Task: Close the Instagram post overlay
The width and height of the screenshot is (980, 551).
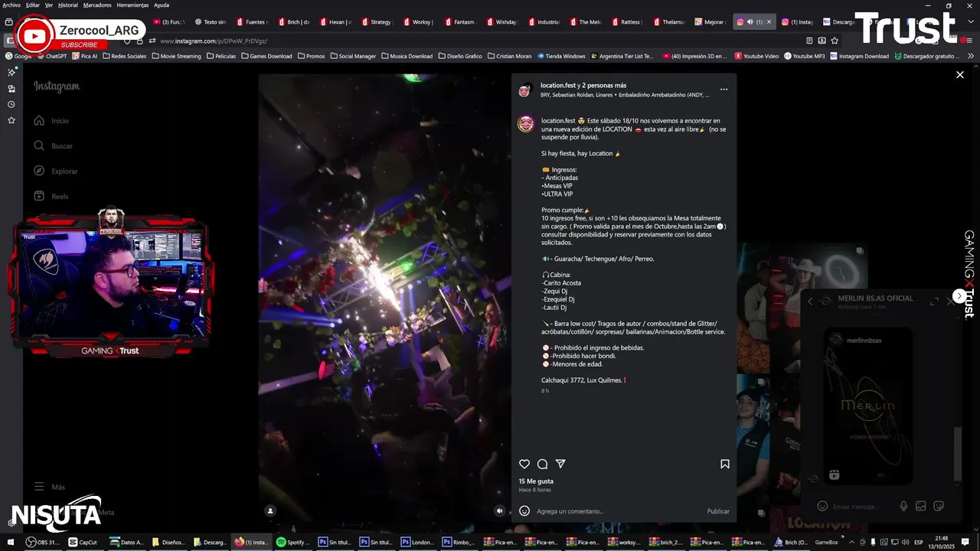Action: click(x=959, y=74)
